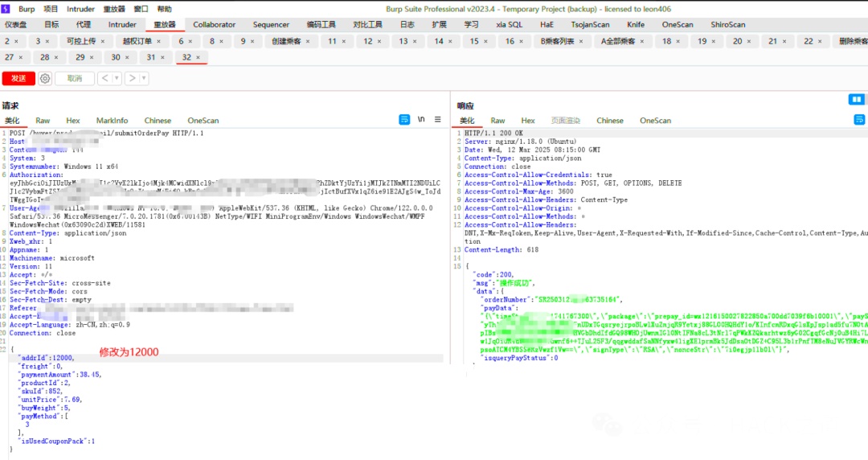This screenshot has height=460, width=868.
Task: Close repeater tab 27
Action: click(21, 58)
